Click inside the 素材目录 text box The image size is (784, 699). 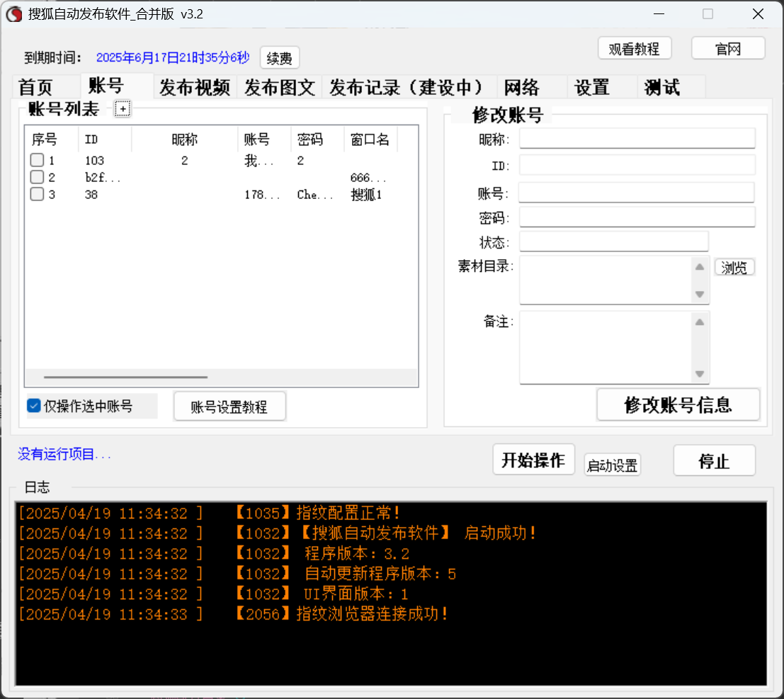606,280
